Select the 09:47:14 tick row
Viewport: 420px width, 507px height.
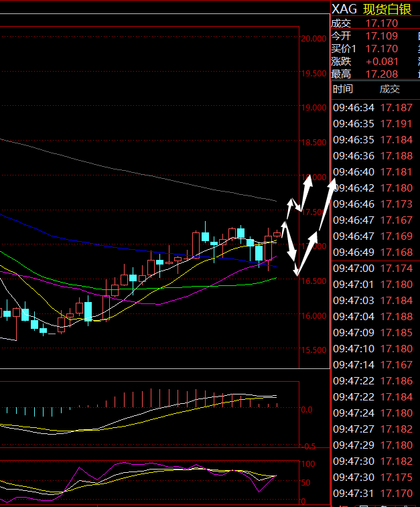(373, 365)
